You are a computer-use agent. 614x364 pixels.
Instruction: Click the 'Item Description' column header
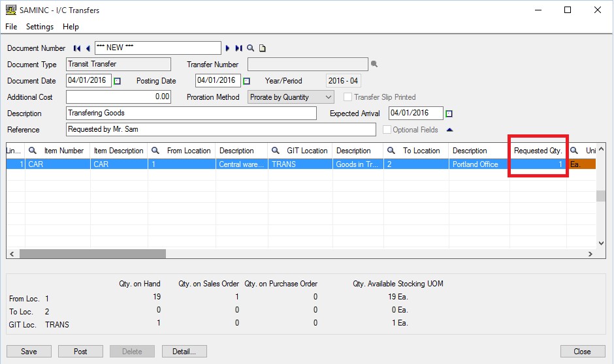(119, 151)
